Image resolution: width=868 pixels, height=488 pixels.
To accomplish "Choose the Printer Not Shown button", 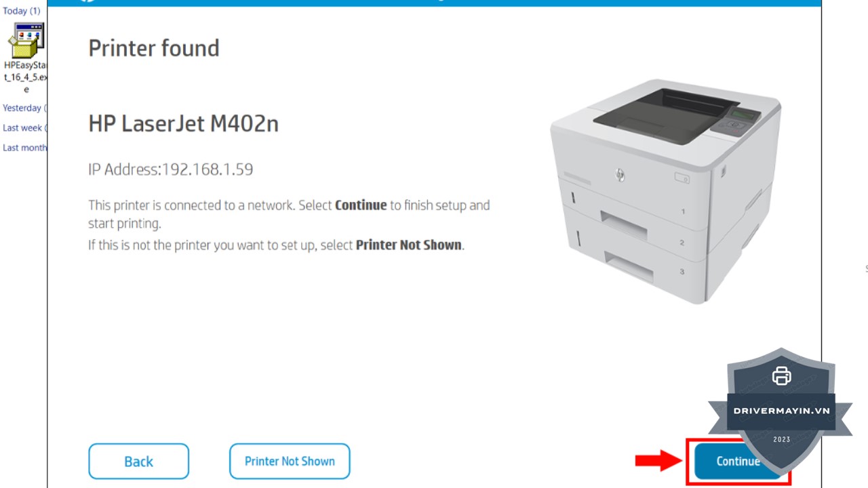I will point(290,461).
